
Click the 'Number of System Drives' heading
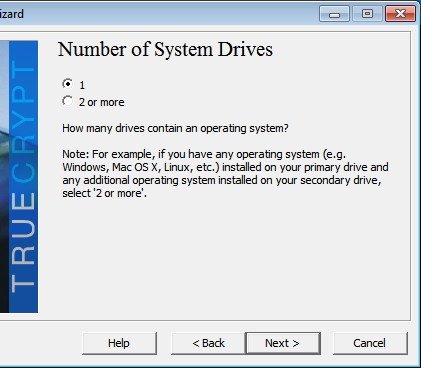point(165,49)
